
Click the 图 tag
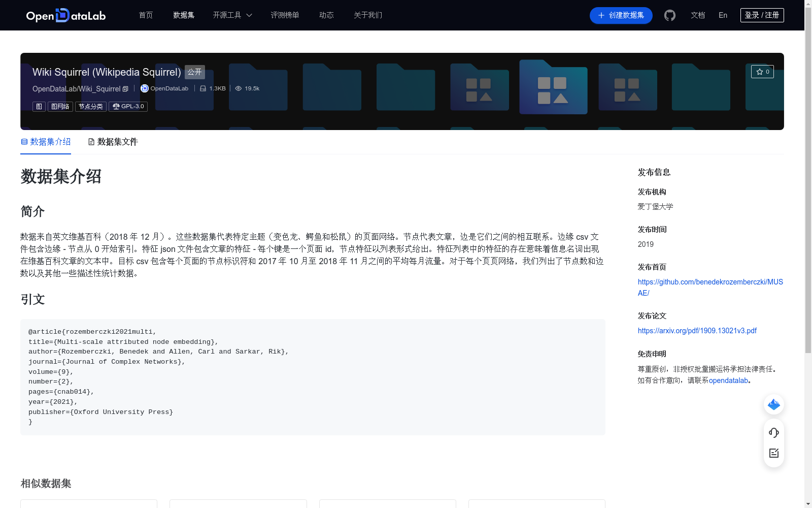[x=39, y=107]
